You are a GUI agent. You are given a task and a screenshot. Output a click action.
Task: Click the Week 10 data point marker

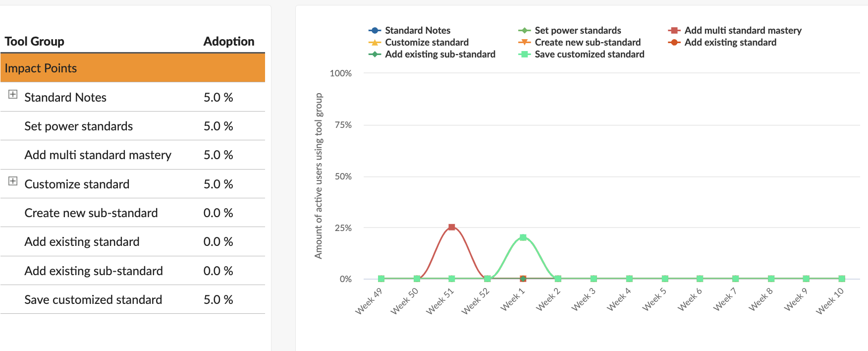(841, 279)
